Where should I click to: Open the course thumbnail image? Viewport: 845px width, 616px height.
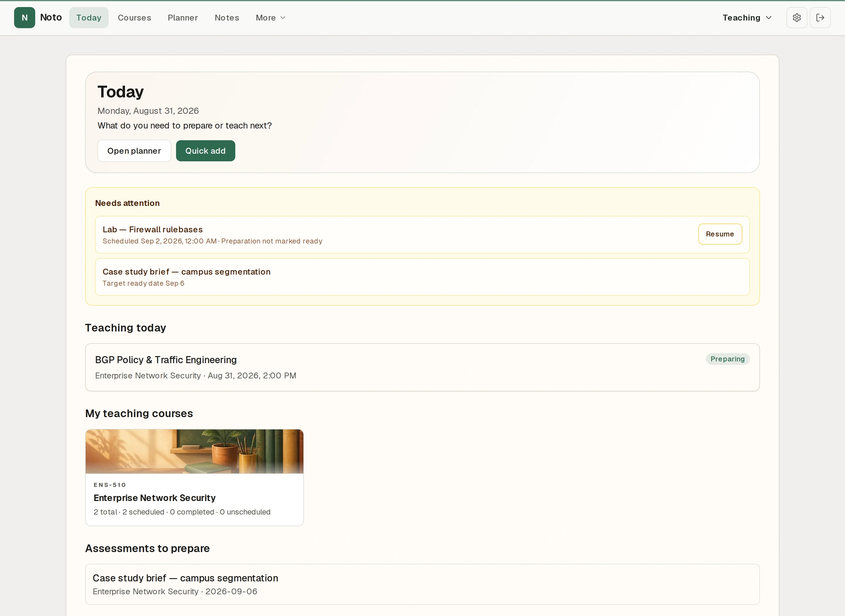[194, 451]
